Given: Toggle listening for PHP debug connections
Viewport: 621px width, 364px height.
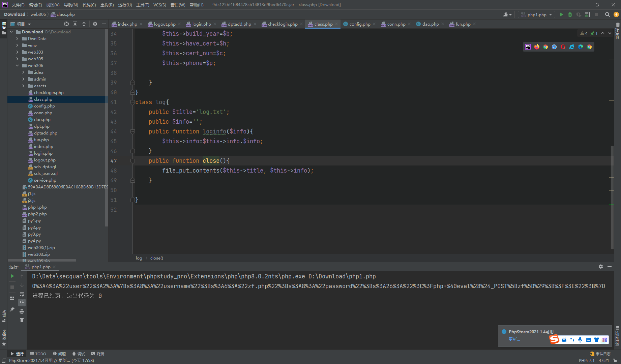Looking at the screenshot, I should pyautogui.click(x=588, y=14).
